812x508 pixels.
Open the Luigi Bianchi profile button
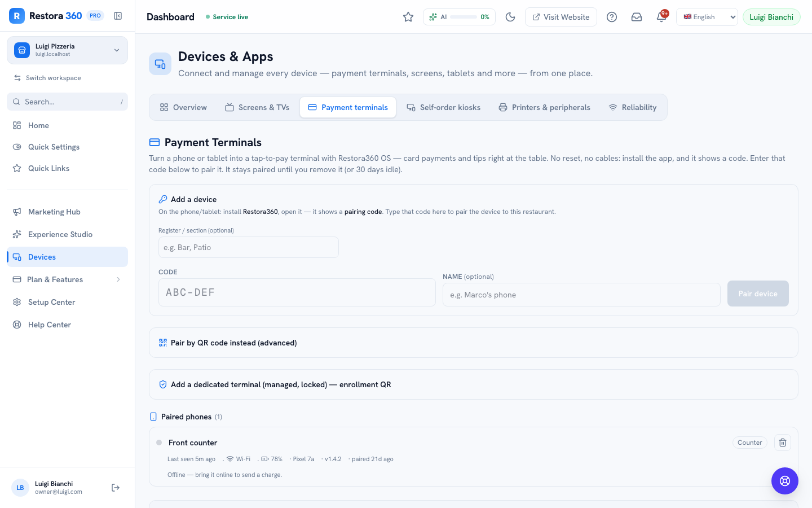(x=771, y=17)
